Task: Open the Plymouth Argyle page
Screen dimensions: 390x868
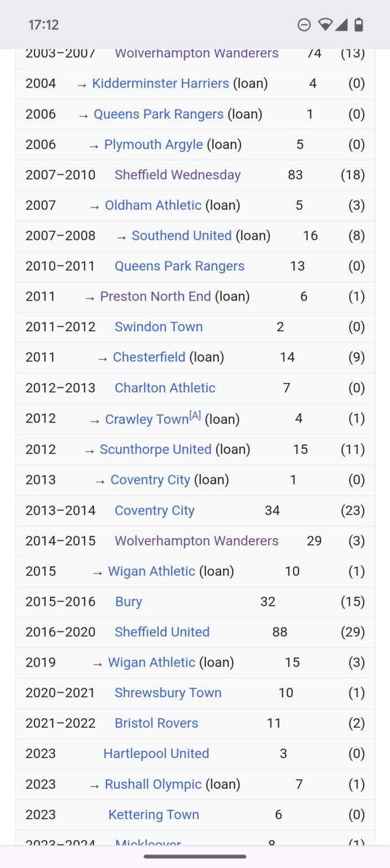Action: coord(154,144)
